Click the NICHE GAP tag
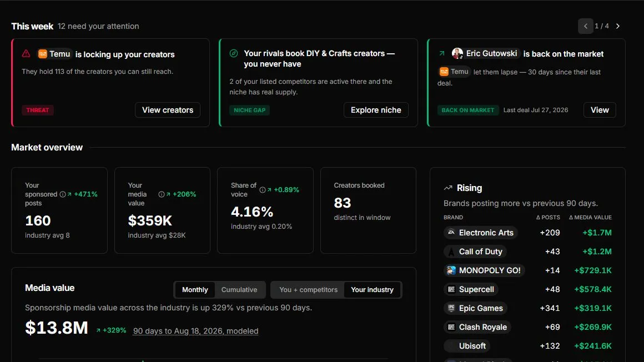The image size is (644, 362). coord(250,110)
